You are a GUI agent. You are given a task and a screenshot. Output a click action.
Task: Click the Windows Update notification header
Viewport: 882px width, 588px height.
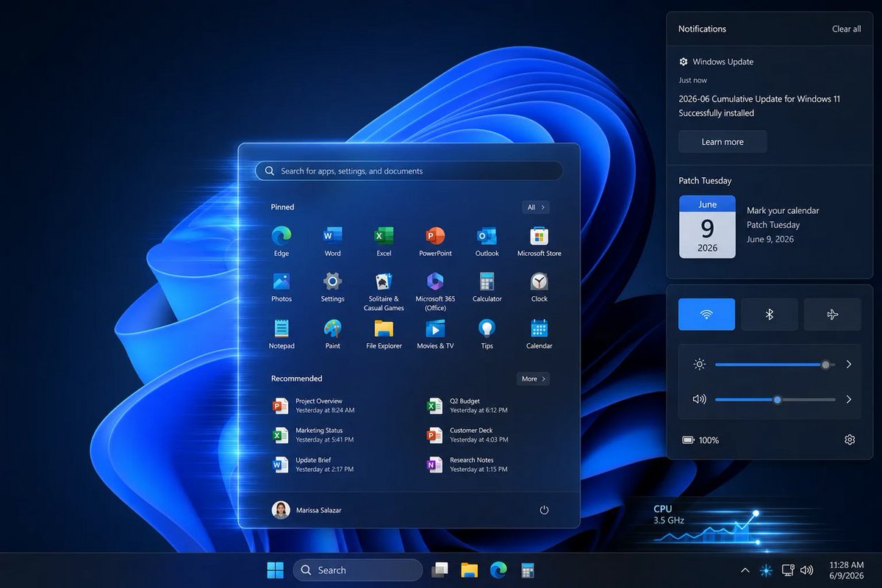coord(717,62)
